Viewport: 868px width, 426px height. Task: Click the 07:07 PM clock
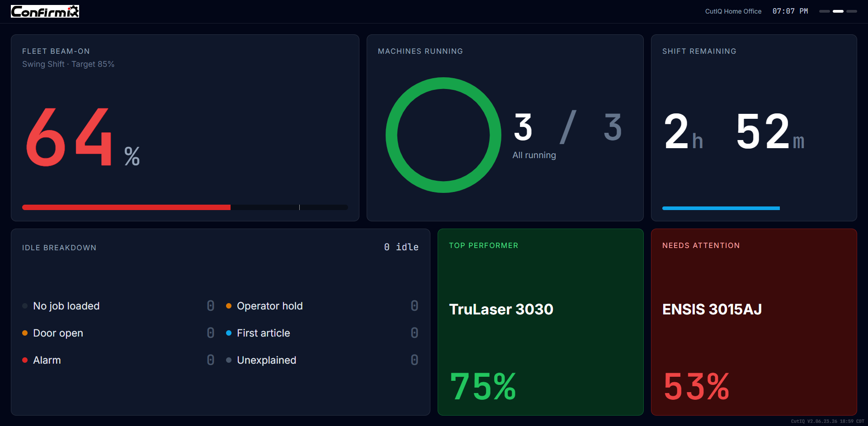(790, 11)
